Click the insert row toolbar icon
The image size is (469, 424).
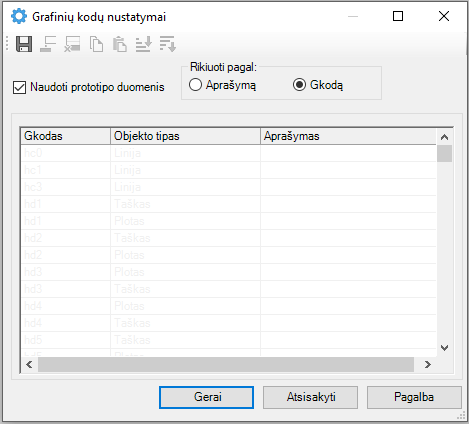(x=48, y=44)
